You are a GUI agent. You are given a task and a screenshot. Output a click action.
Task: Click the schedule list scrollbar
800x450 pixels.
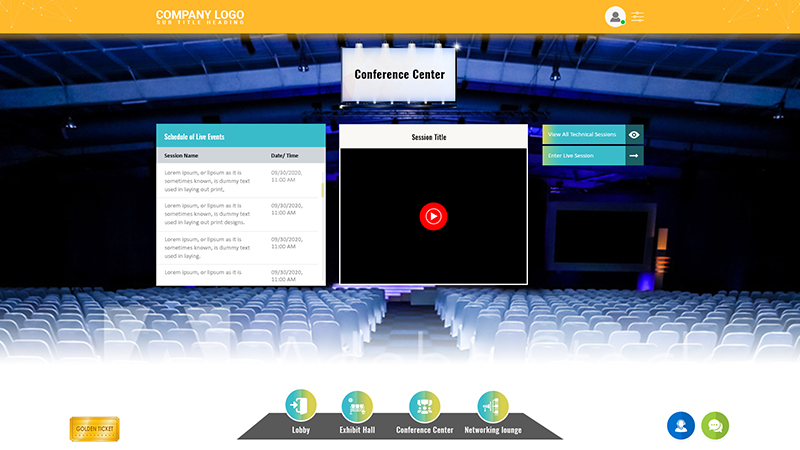322,190
